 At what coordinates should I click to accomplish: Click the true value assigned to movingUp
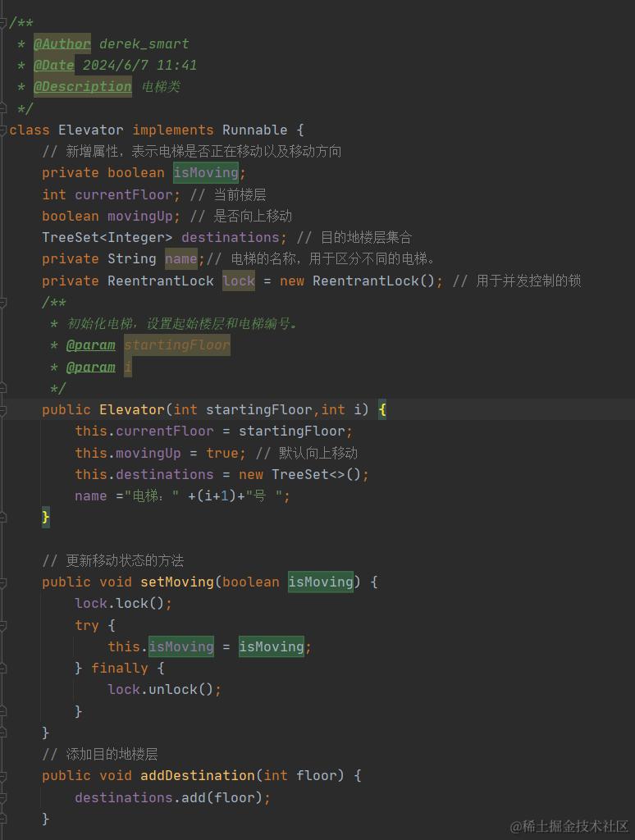(x=222, y=453)
